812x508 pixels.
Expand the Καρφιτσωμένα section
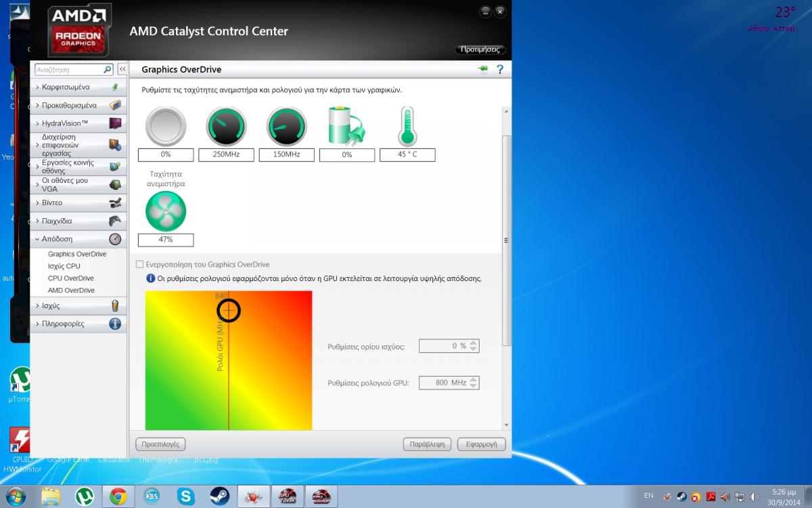tap(78, 87)
